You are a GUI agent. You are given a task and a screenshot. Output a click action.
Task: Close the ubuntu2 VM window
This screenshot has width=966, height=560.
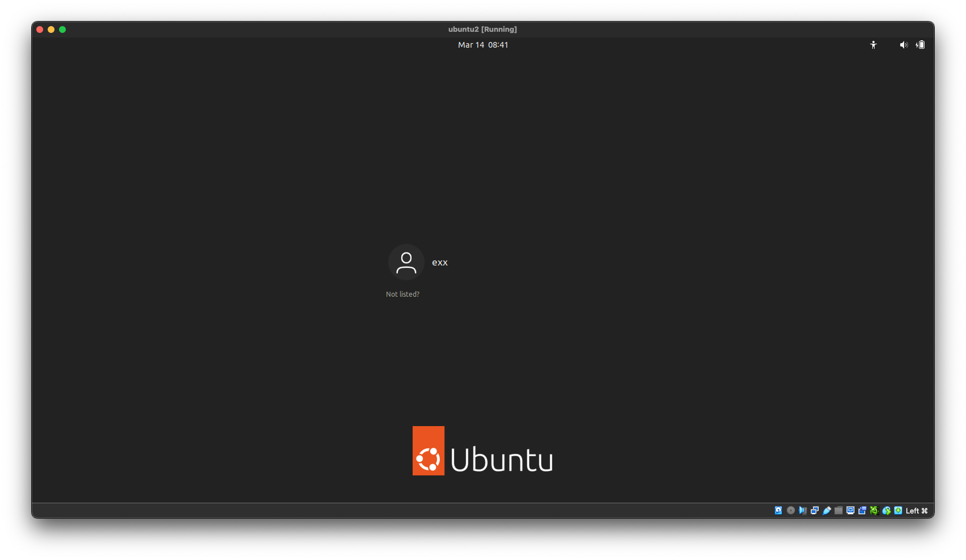(40, 30)
